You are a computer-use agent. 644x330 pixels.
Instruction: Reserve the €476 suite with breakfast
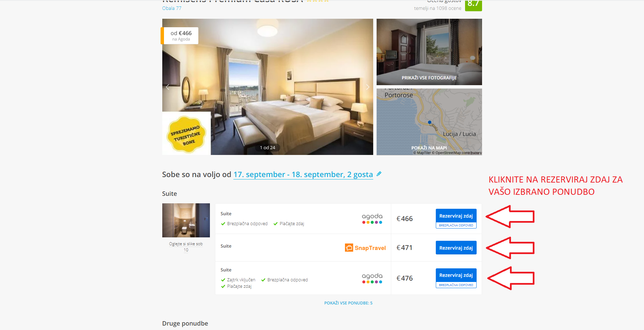coord(456,275)
